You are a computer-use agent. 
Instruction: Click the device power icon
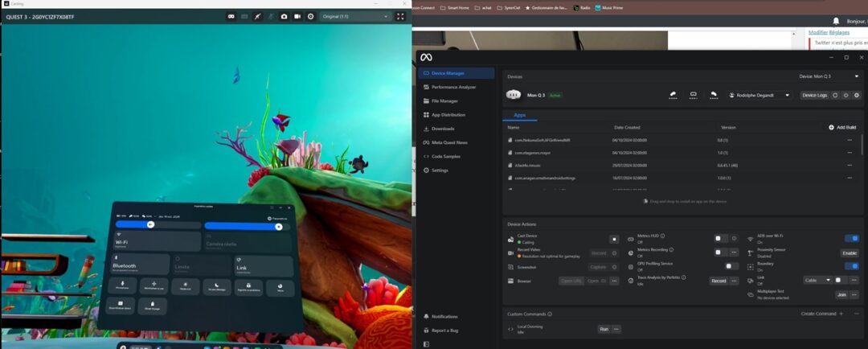[x=845, y=95]
